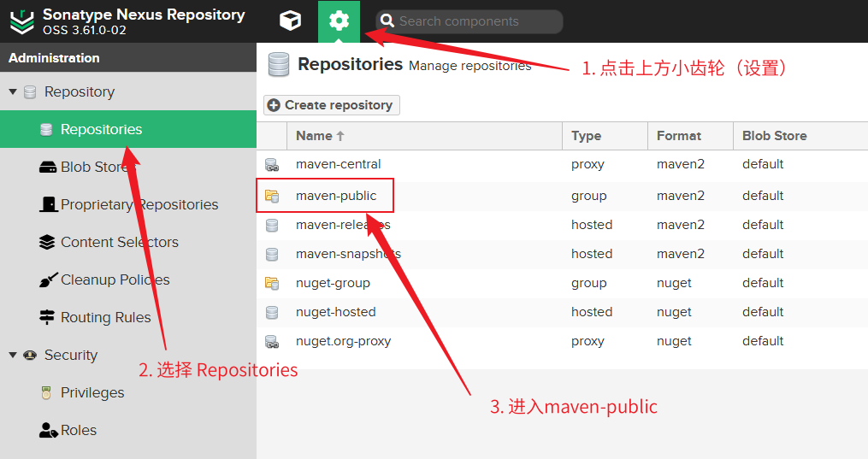Viewport: 868px width, 459px height.
Task: Click the maven-central proxy repository icon
Action: point(272,164)
